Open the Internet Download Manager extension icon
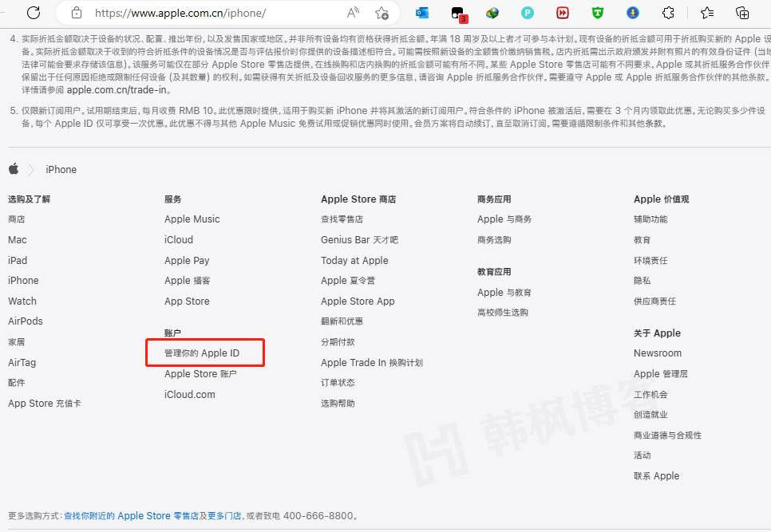771x532 pixels. (x=492, y=13)
